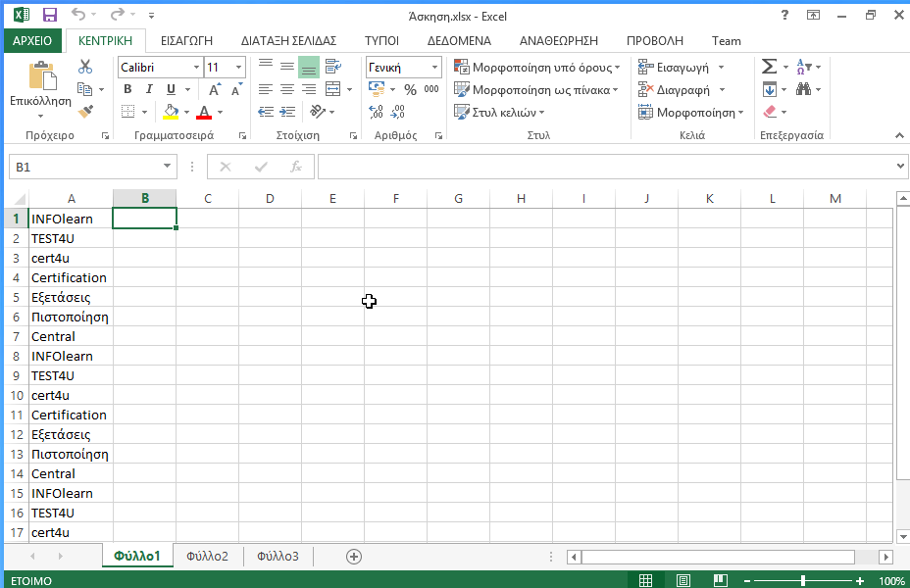Viewport: 910px width, 588px height.
Task: Save the workbook with the floppy icon
Action: pyautogui.click(x=50, y=15)
